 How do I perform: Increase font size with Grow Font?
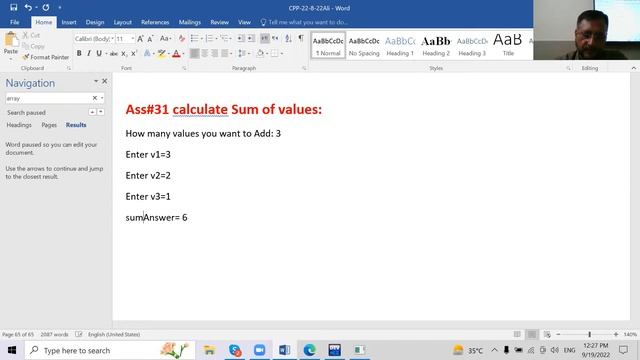(140, 39)
